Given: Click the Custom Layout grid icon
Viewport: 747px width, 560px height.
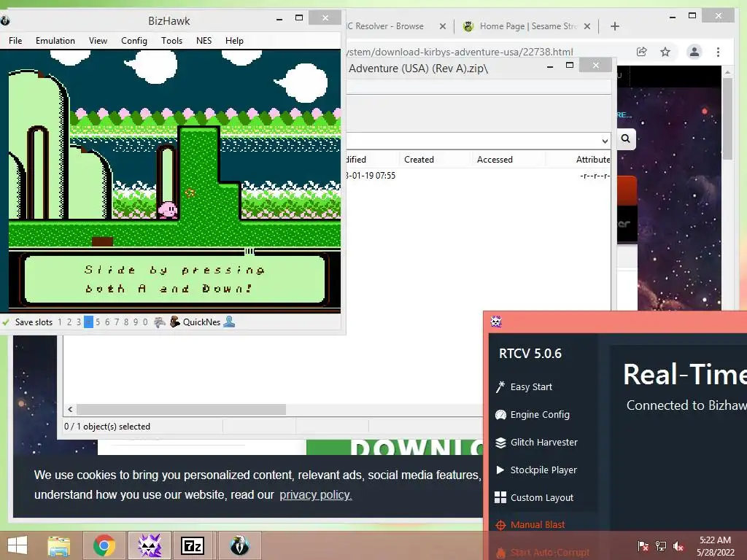Looking at the screenshot, I should tap(500, 497).
